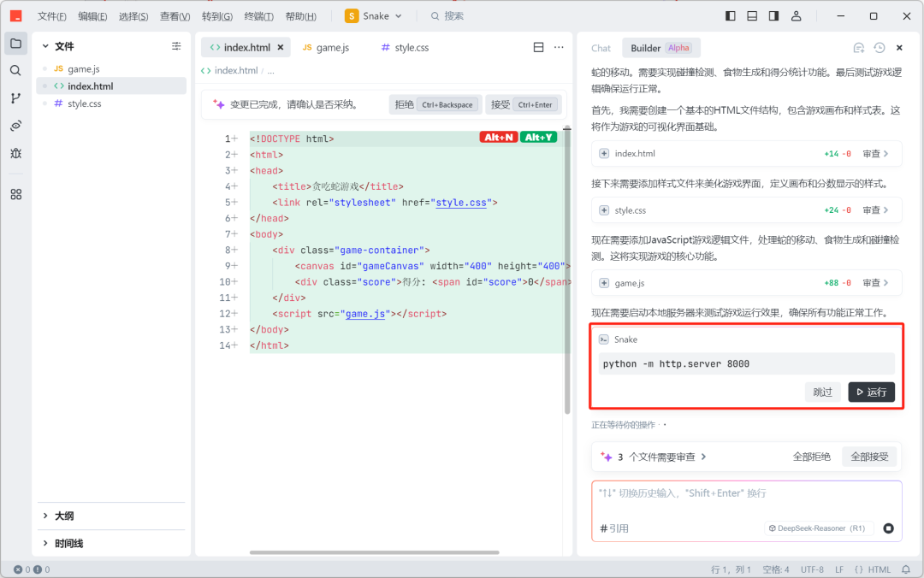This screenshot has height=578, width=924.
Task: Open the 终端 menu
Action: coord(258,16)
